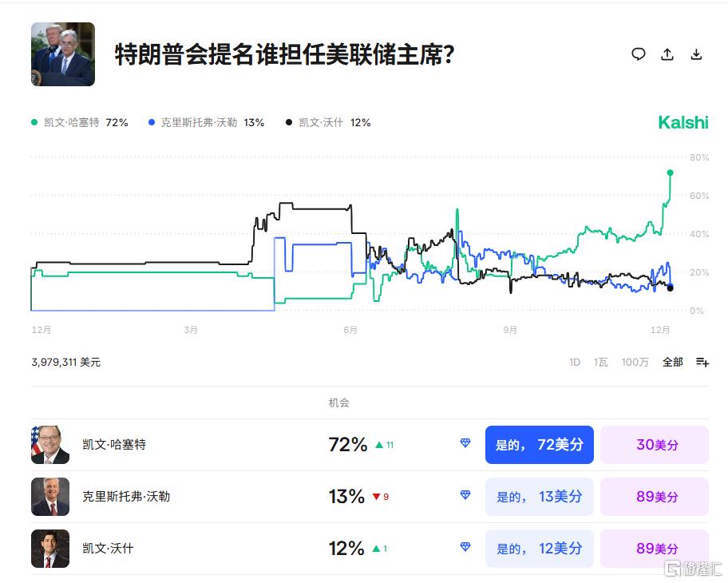Select the 100万 range option

634,362
